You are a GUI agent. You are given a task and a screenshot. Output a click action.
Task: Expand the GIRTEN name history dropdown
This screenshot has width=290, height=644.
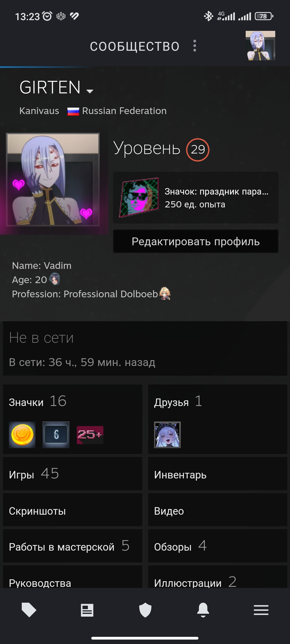click(x=90, y=91)
